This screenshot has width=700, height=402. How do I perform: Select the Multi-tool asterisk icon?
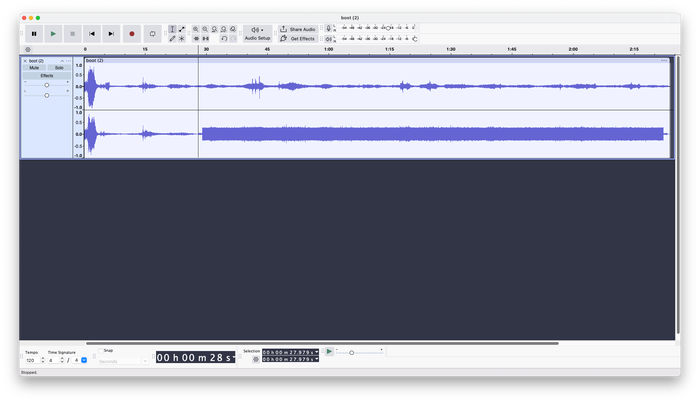pos(181,38)
